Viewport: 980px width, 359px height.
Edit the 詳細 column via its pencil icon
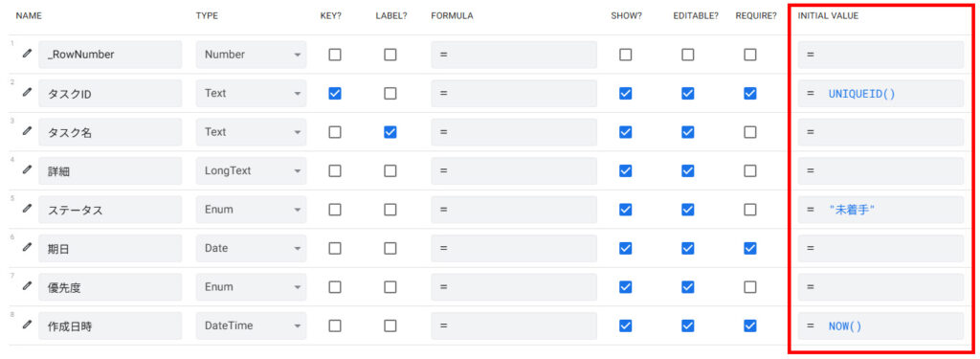[26, 170]
